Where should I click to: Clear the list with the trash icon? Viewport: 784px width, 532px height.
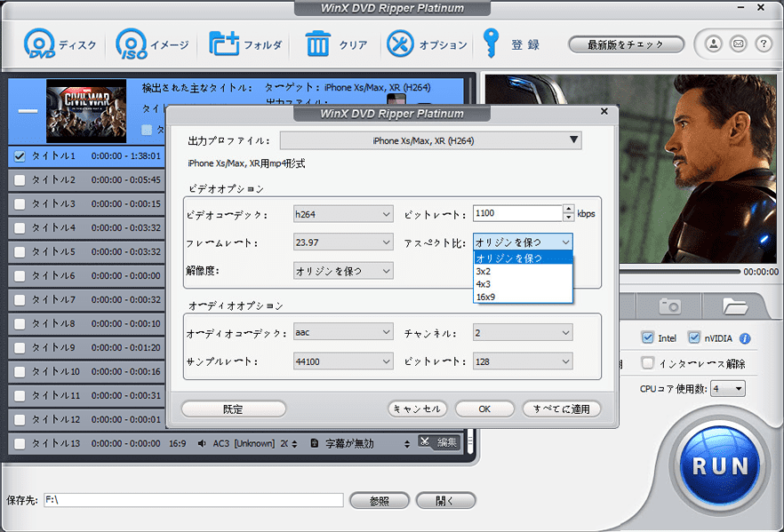(317, 44)
